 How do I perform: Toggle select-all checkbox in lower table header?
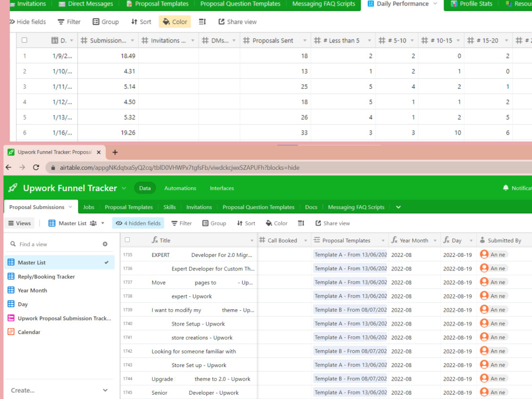coord(127,240)
